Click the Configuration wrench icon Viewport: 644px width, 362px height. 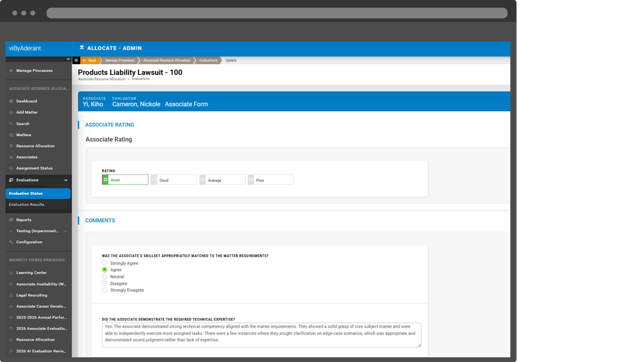(11, 242)
